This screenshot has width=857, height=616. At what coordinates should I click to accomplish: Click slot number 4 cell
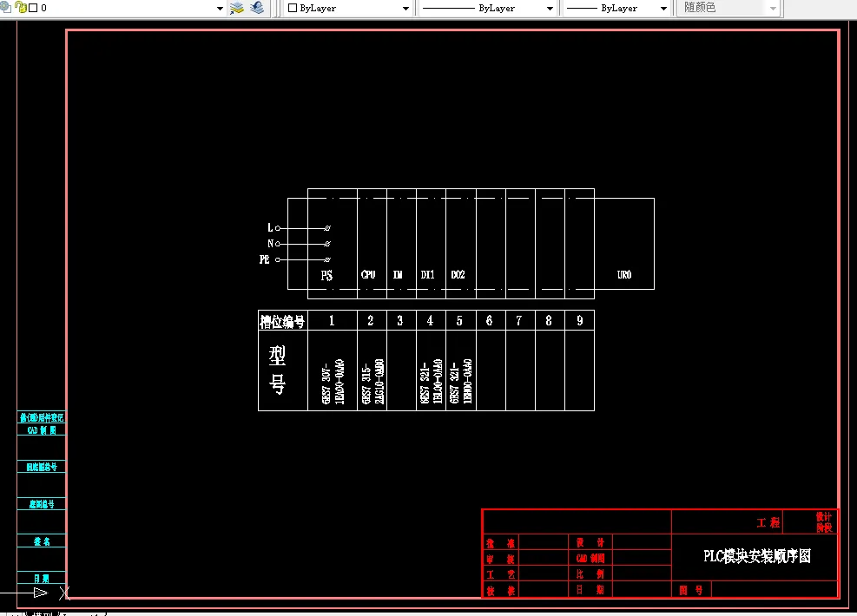click(x=430, y=320)
